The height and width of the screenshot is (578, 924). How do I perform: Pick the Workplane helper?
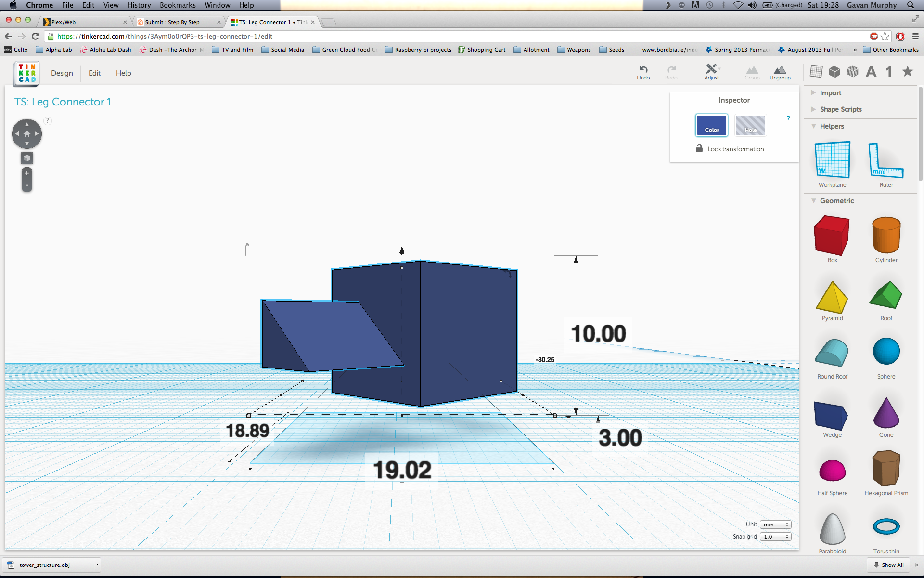[832, 164]
